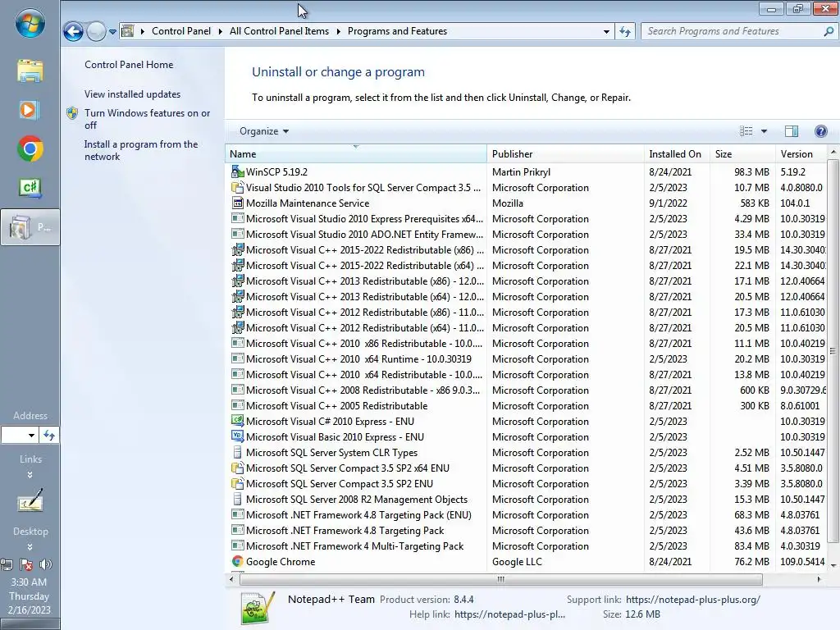Click the Visual C# 2010 Express icon

tap(237, 421)
